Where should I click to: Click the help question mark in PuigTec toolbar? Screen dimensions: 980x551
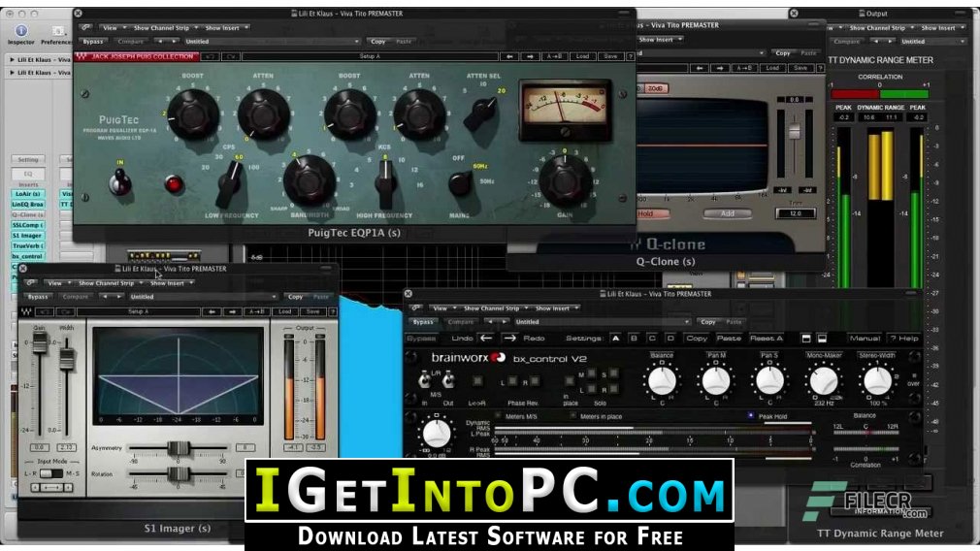click(630, 56)
